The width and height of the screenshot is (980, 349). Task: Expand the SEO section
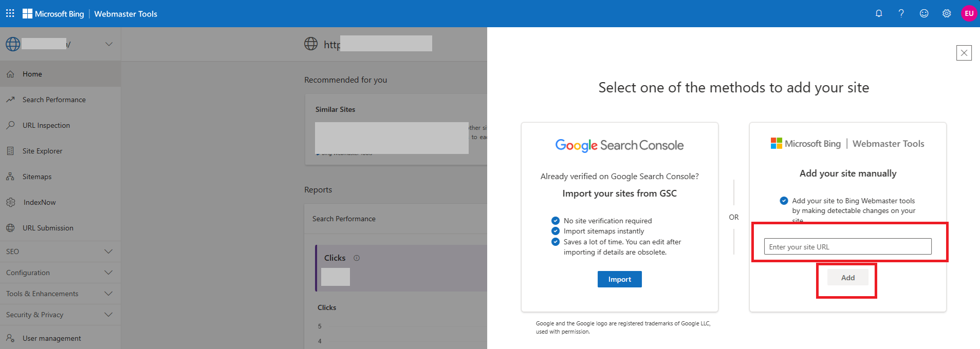(x=61, y=251)
